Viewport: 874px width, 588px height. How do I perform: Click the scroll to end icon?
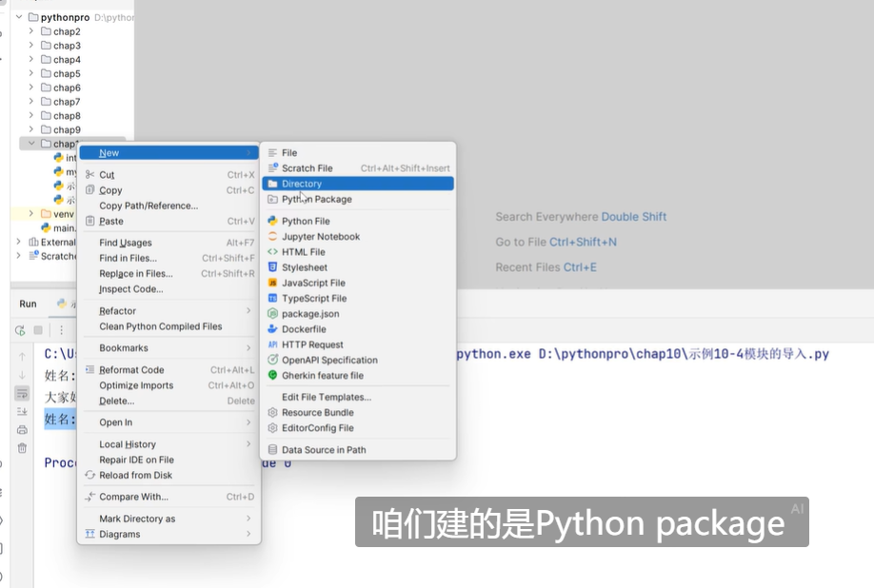click(22, 411)
